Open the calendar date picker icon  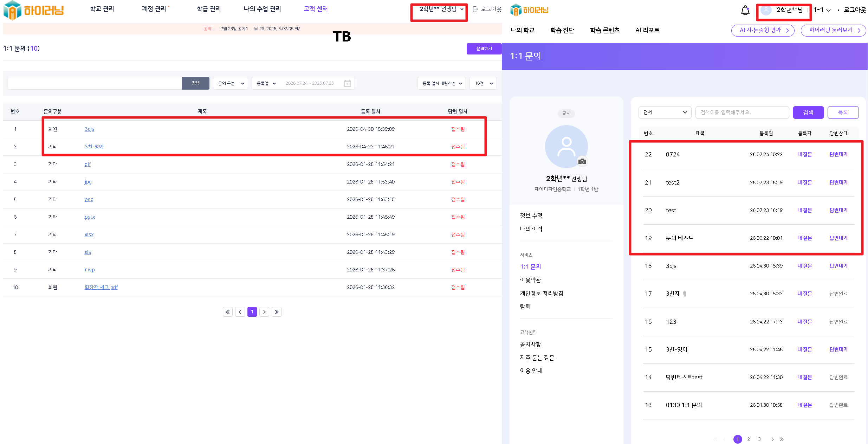[348, 83]
